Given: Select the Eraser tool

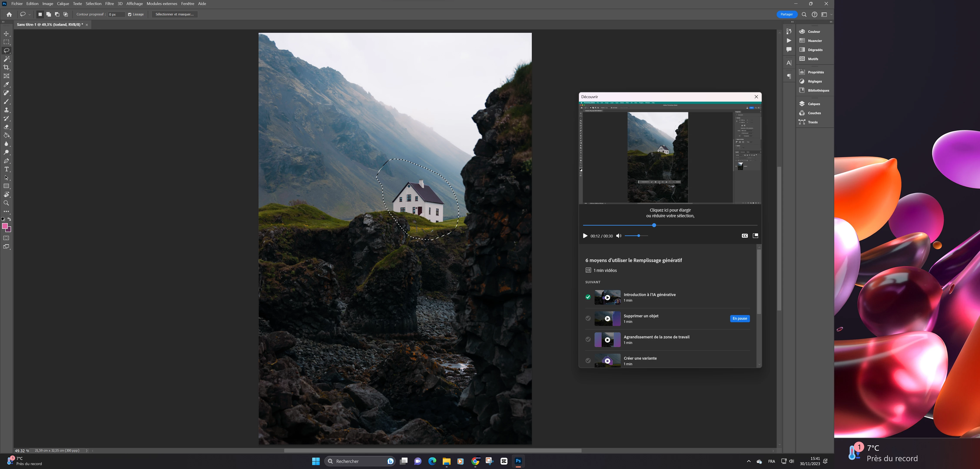Looking at the screenshot, I should (x=7, y=127).
